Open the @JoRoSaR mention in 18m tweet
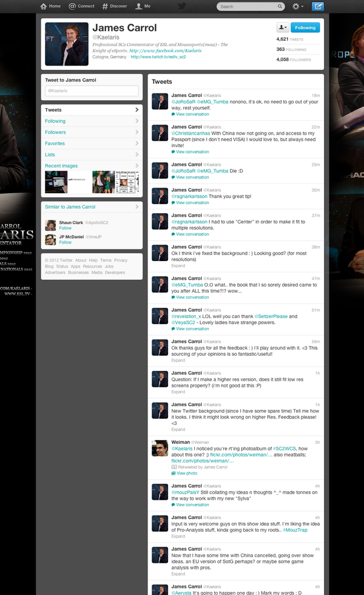Screen dimensions: 364x595 point(183,102)
